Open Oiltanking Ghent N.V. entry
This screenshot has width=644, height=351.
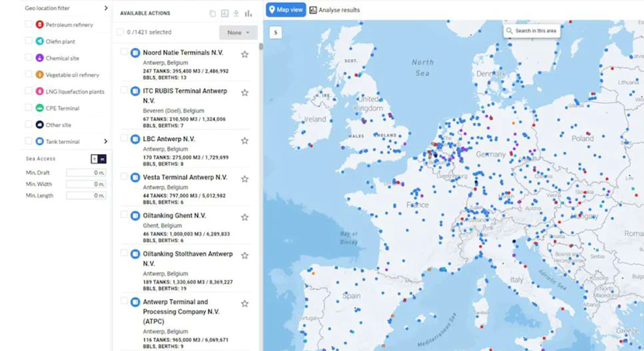(x=174, y=215)
